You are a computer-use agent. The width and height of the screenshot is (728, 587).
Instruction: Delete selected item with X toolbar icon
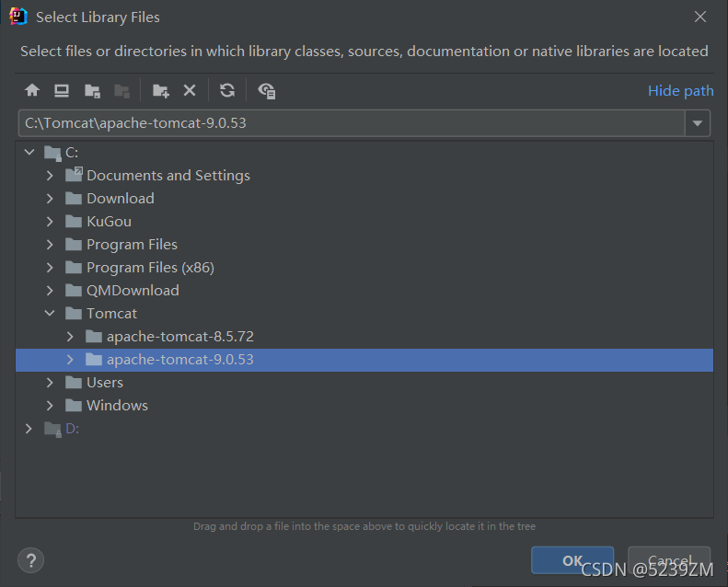pyautogui.click(x=190, y=90)
